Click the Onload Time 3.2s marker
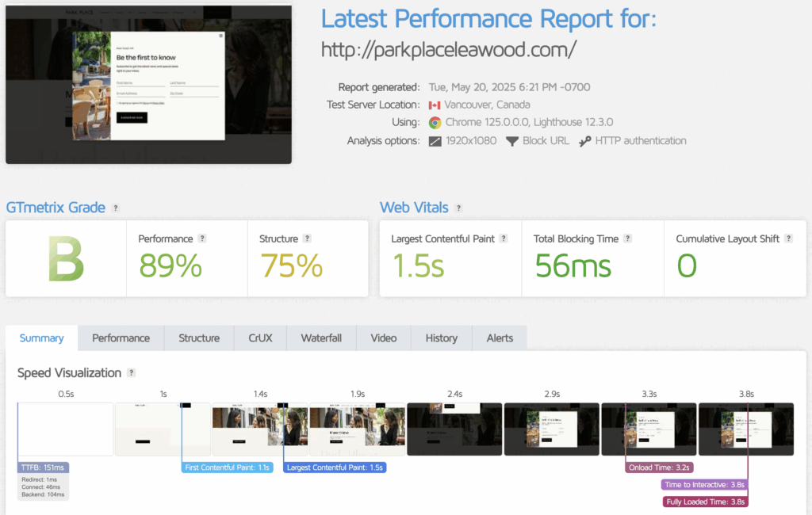The height and width of the screenshot is (515, 812). (659, 467)
